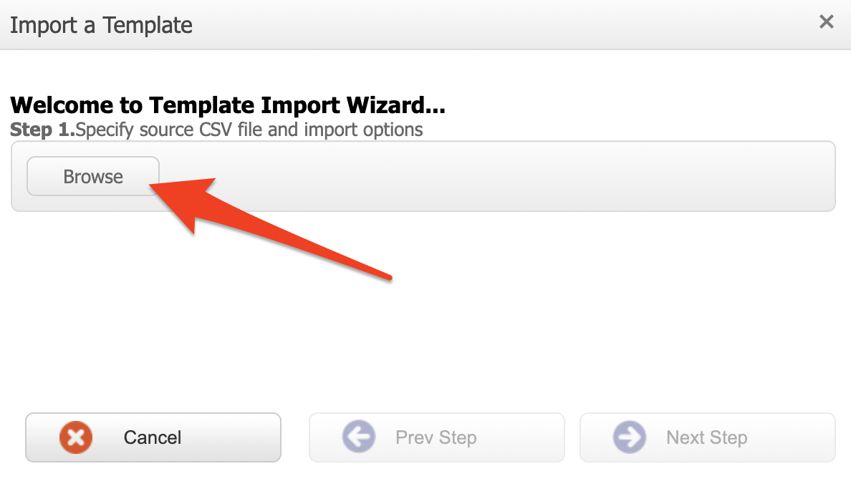Open the file chooser via Browse
The width and height of the screenshot is (851, 504).
92,176
